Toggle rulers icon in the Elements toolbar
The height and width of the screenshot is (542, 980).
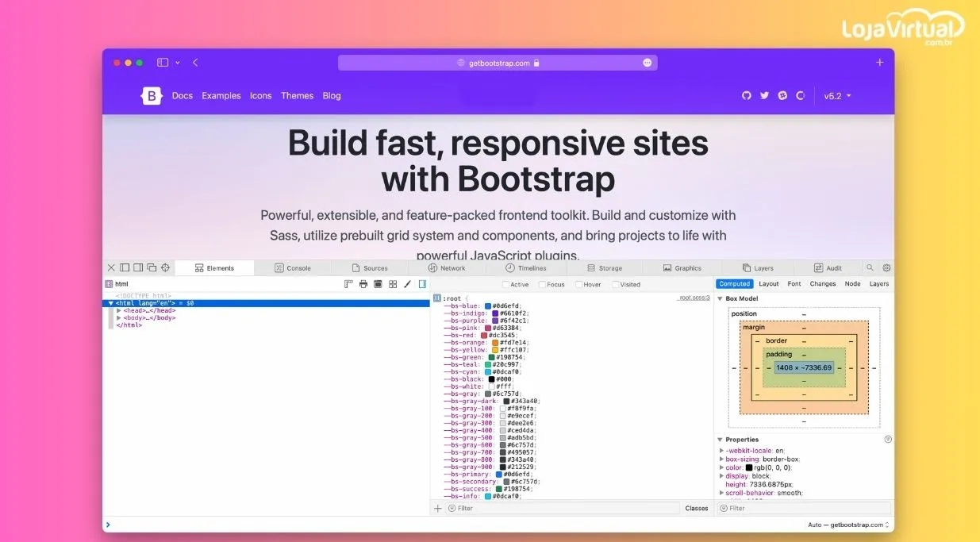point(348,284)
